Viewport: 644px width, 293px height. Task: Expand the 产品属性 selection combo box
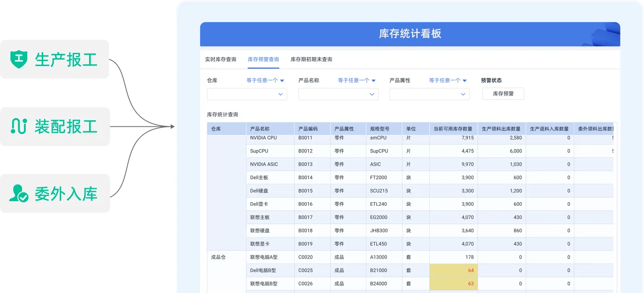point(430,94)
